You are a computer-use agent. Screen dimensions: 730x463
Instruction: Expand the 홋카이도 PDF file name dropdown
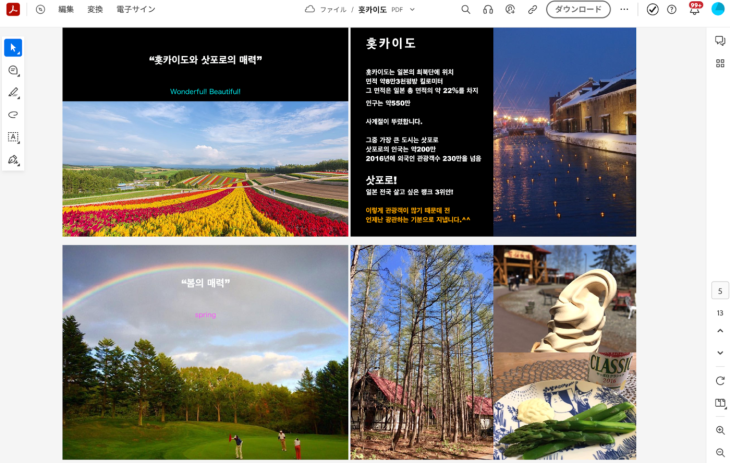pyautogui.click(x=412, y=9)
